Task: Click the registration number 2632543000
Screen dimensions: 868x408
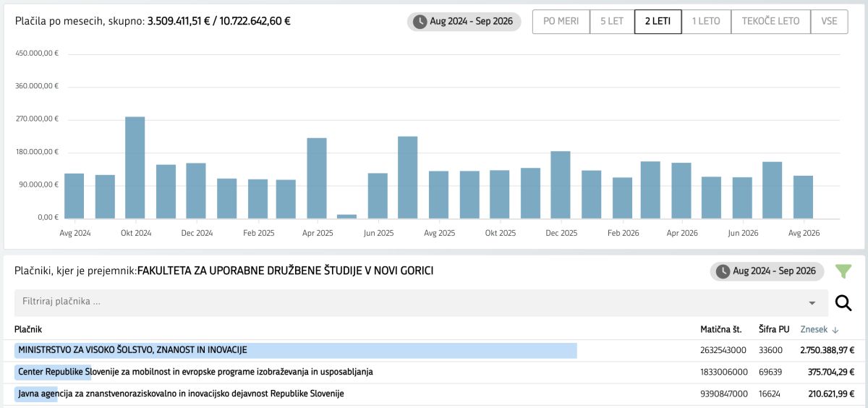Action: coord(723,350)
